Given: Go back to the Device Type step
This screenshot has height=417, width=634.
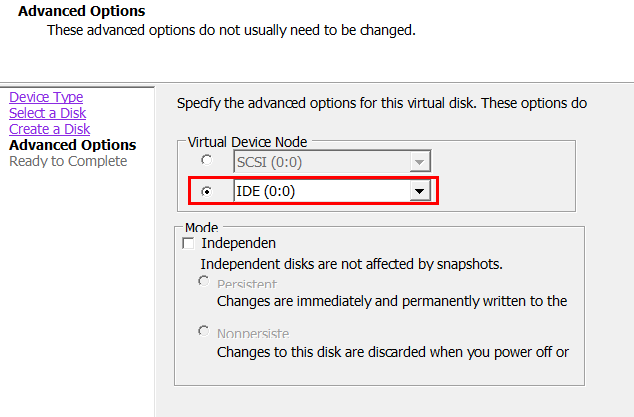Looking at the screenshot, I should click(x=46, y=97).
